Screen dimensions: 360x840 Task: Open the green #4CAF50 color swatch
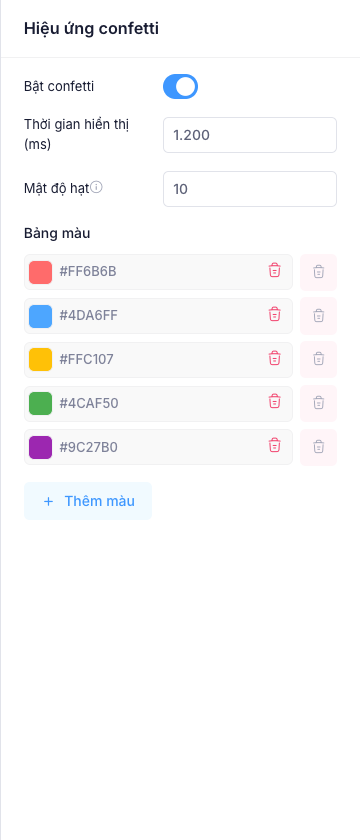(40, 403)
